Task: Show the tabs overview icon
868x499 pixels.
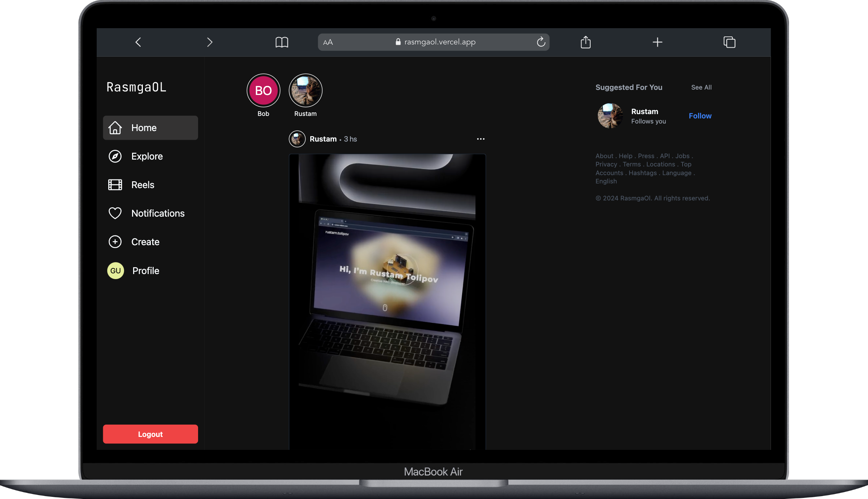Action: point(729,42)
